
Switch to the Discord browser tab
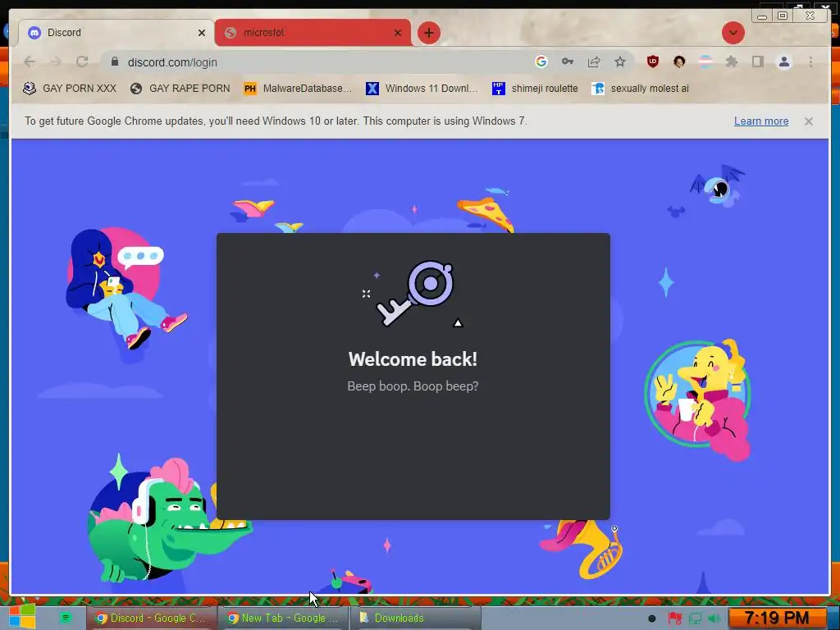(115, 33)
